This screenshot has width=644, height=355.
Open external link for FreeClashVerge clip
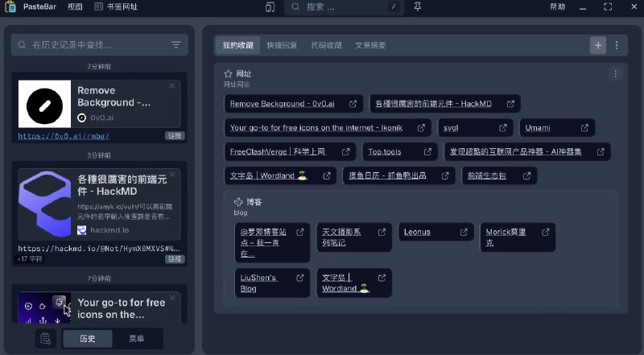coord(346,151)
